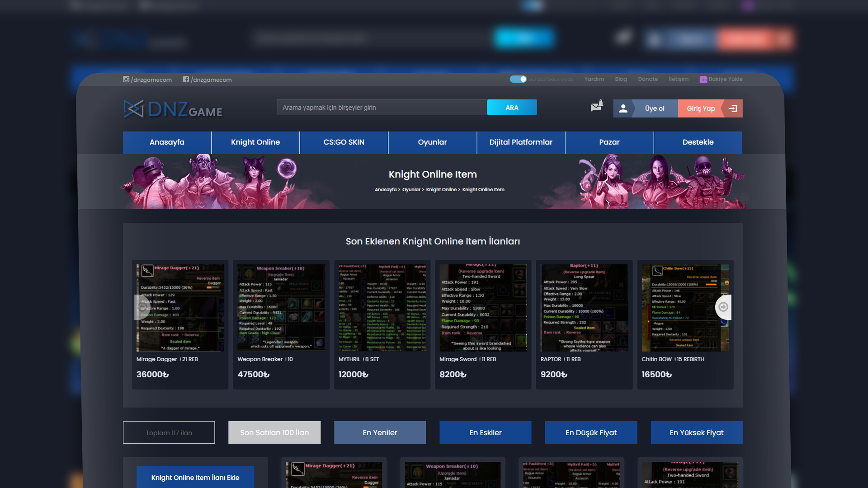Select the Anasayfa navigation tab
The image size is (868, 488).
(167, 142)
